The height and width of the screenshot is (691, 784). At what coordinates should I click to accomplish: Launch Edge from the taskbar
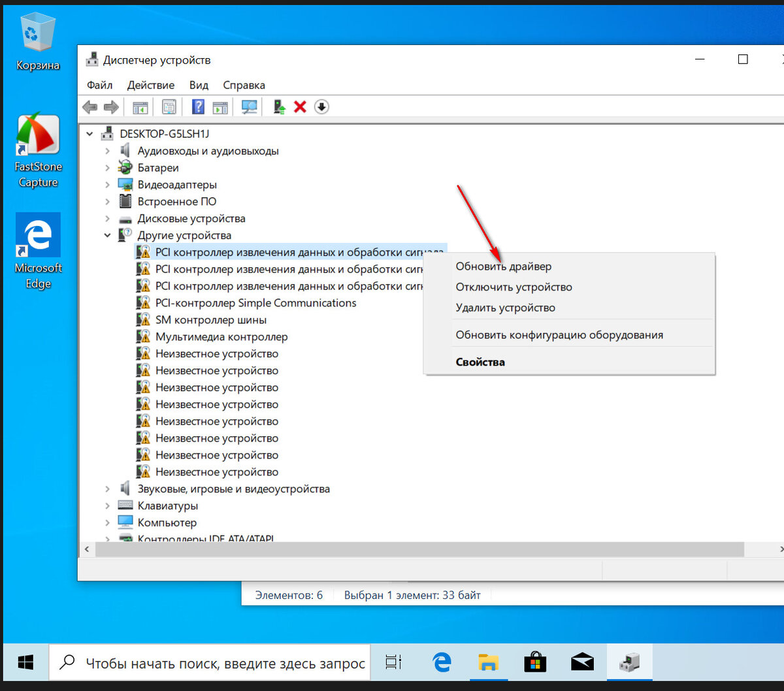click(442, 663)
